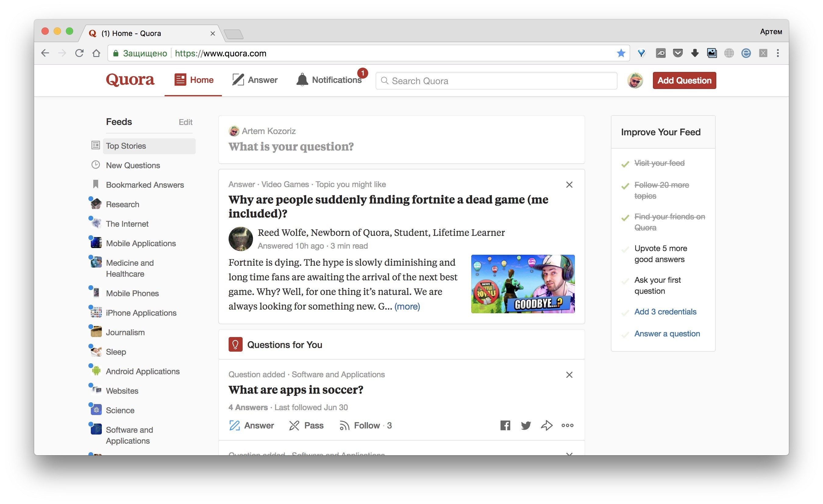
Task: Open a new browser tab
Action: [233, 34]
